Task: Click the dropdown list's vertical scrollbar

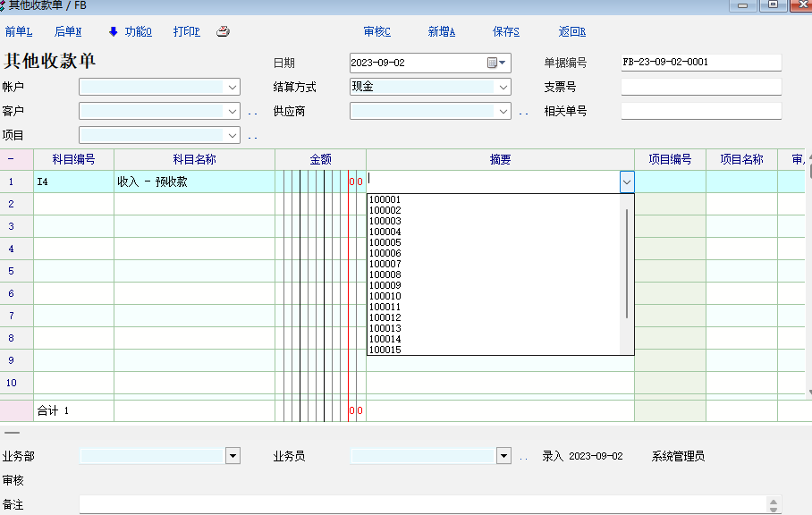Action: coord(627,264)
